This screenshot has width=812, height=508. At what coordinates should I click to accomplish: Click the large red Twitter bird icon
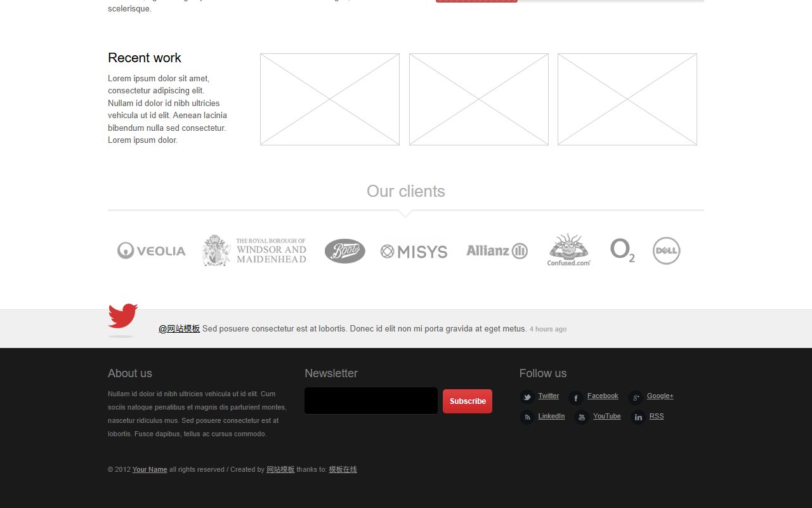tap(123, 316)
